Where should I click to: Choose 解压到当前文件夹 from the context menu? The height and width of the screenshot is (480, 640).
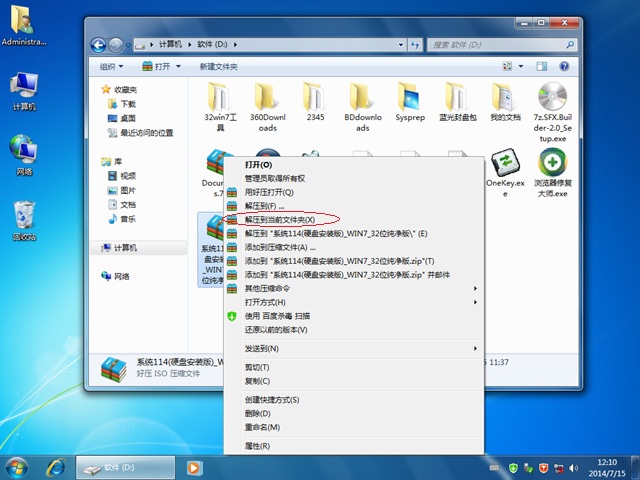(280, 219)
